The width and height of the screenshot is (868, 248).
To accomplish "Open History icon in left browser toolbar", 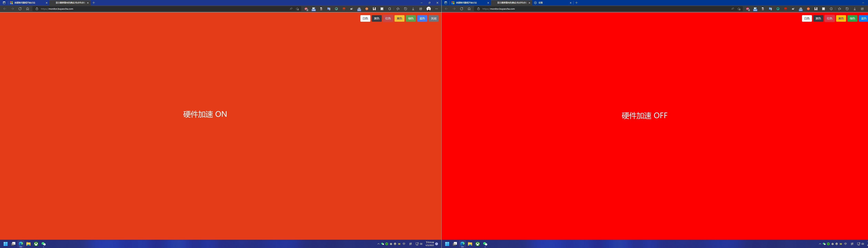I will [x=405, y=9].
